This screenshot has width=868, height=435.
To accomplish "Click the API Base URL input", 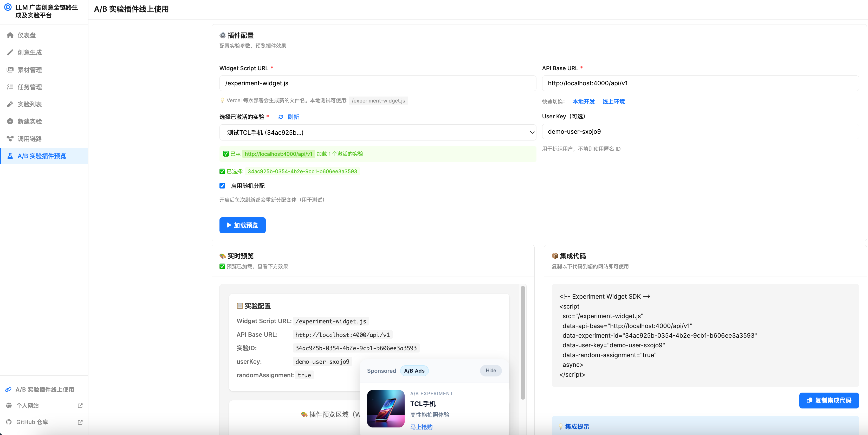I will point(700,83).
